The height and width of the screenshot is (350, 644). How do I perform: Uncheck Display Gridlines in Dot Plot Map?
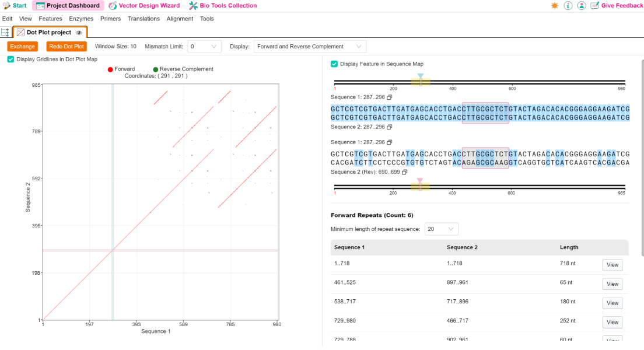coord(10,59)
